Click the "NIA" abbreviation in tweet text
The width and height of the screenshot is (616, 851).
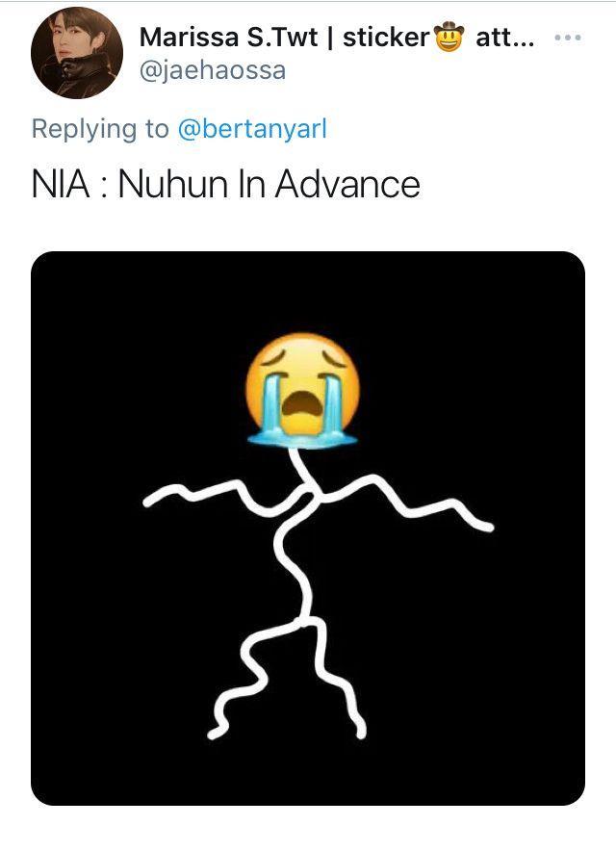click(x=61, y=184)
